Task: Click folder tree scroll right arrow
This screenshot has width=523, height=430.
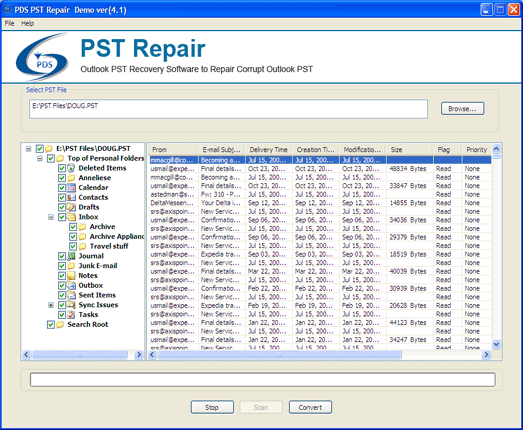Action: coord(139,355)
